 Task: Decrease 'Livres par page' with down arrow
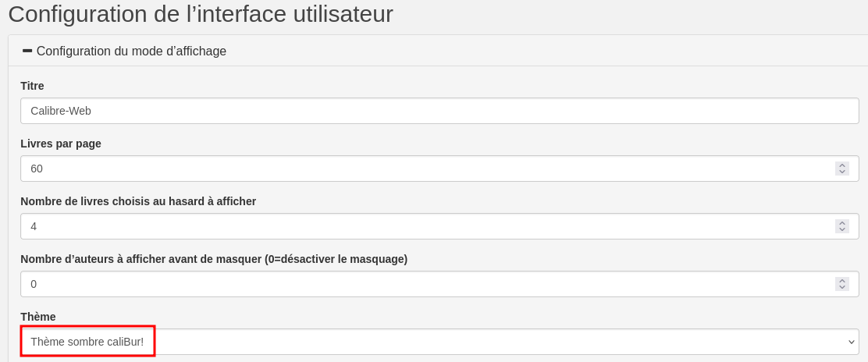click(842, 172)
